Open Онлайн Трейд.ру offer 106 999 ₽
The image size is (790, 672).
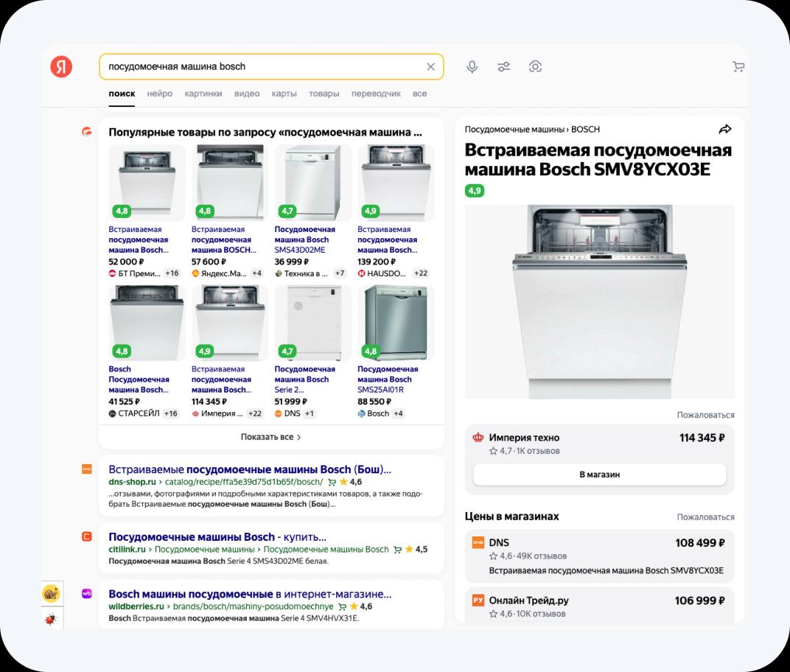pos(600,606)
